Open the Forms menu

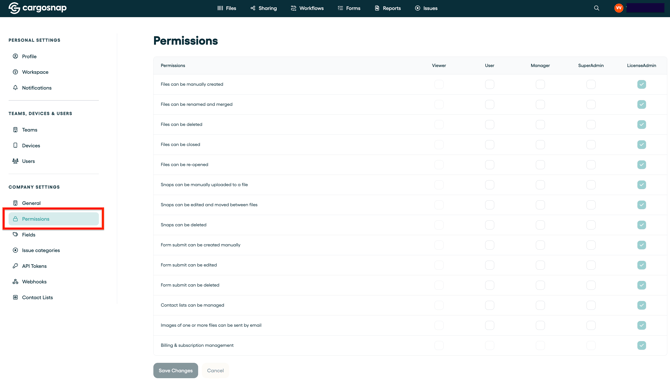point(349,8)
